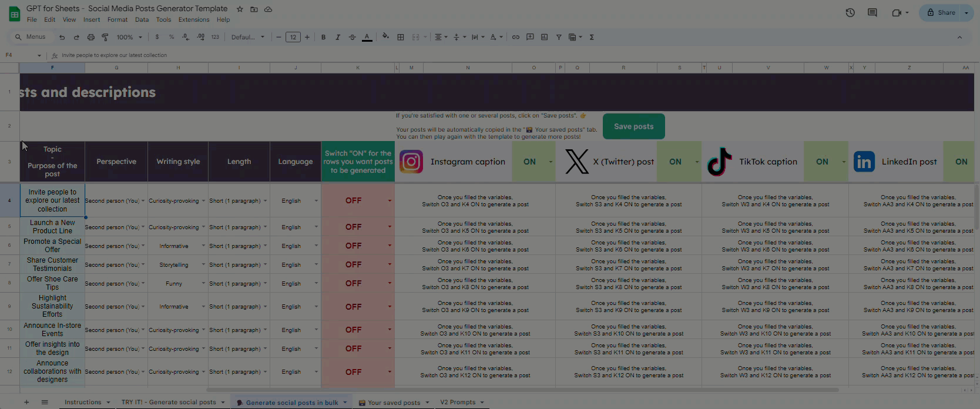Open text color picker

367,37
